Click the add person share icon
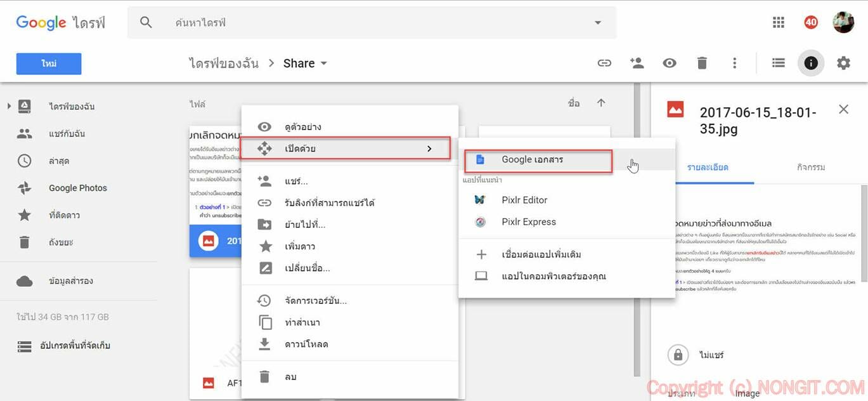 637,63
